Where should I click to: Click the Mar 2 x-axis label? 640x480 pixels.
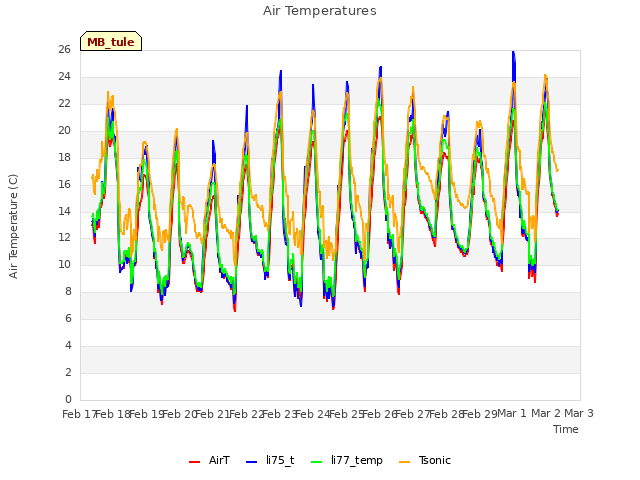[546, 413]
